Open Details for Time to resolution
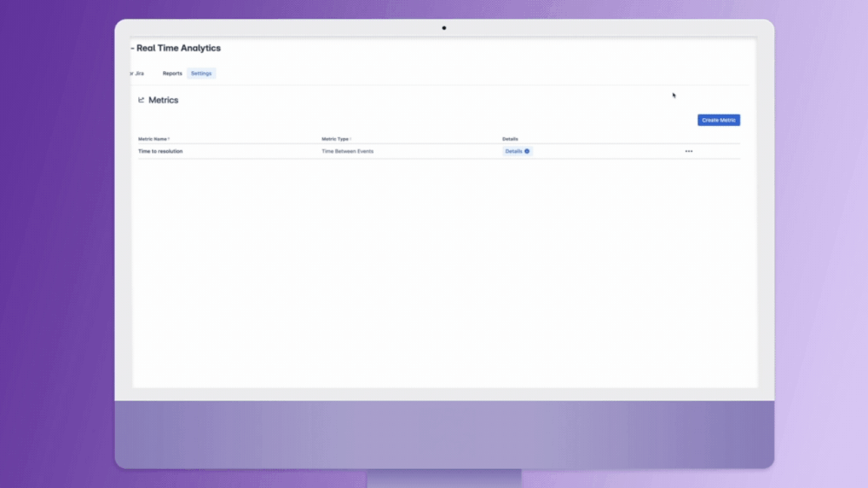Screen dimensions: 868x488 [x=517, y=151]
